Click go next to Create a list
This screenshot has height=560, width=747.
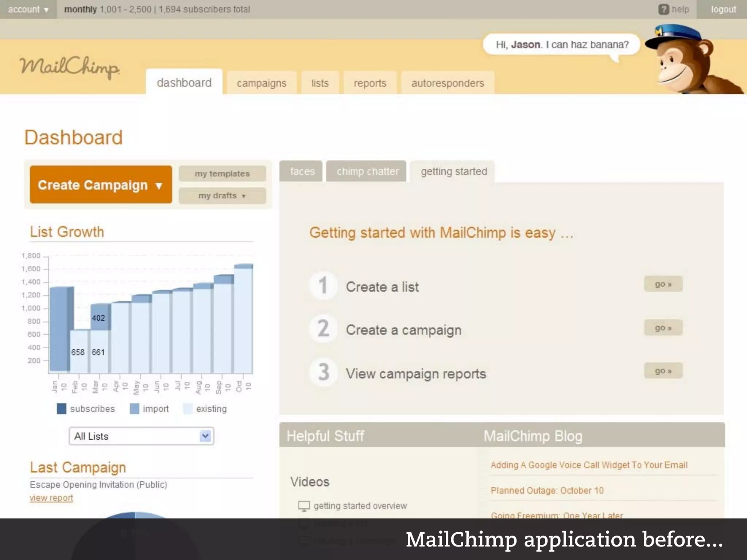(663, 284)
